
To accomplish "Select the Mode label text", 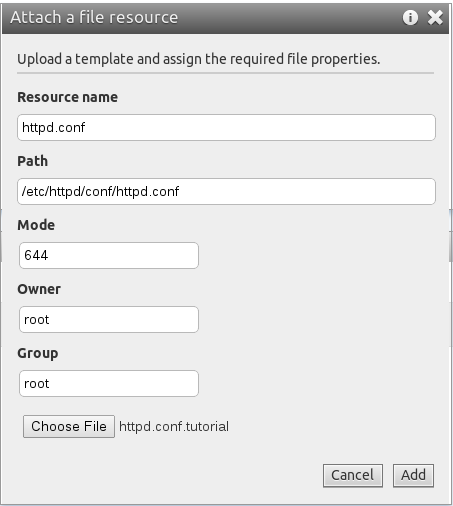I will [x=36, y=225].
